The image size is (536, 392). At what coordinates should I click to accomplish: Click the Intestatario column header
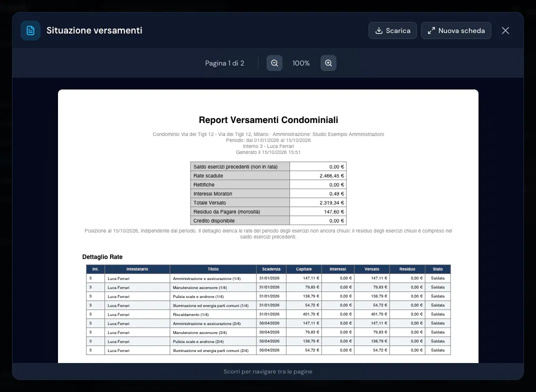[137, 269]
